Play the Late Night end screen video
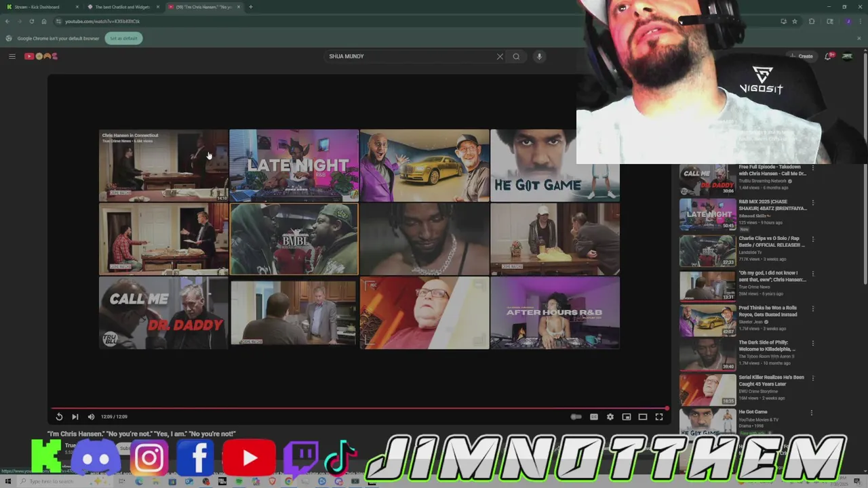868x488 pixels. pyautogui.click(x=294, y=165)
